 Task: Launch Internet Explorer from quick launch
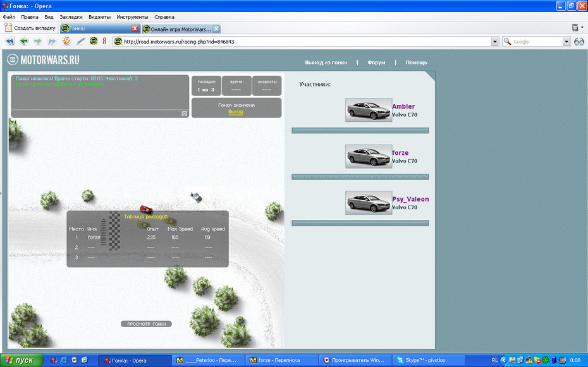click(x=64, y=360)
